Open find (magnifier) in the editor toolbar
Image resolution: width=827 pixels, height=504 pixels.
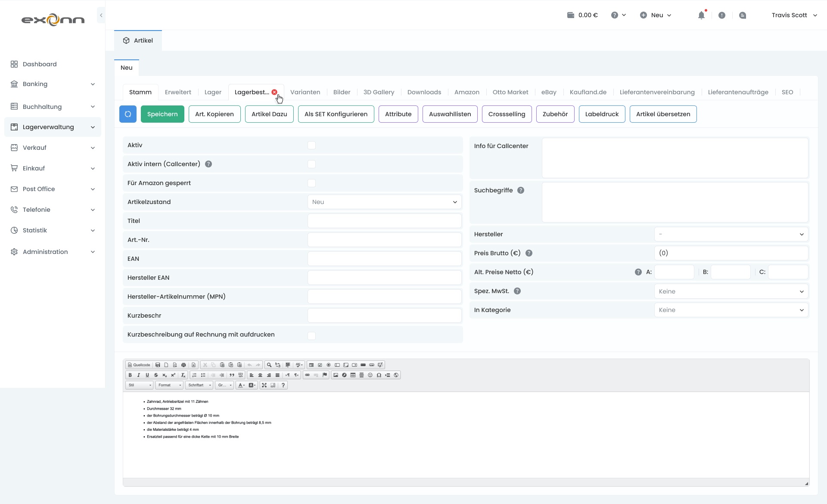[269, 365]
